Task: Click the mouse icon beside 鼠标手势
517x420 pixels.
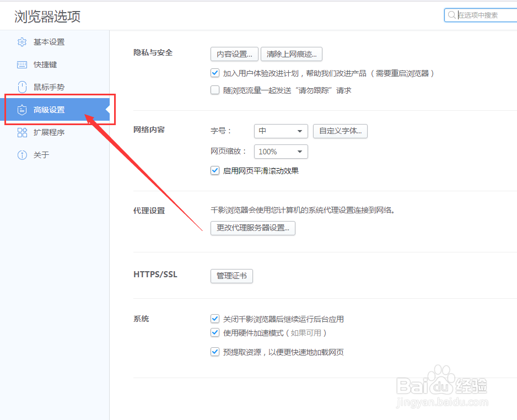Action: [x=22, y=87]
